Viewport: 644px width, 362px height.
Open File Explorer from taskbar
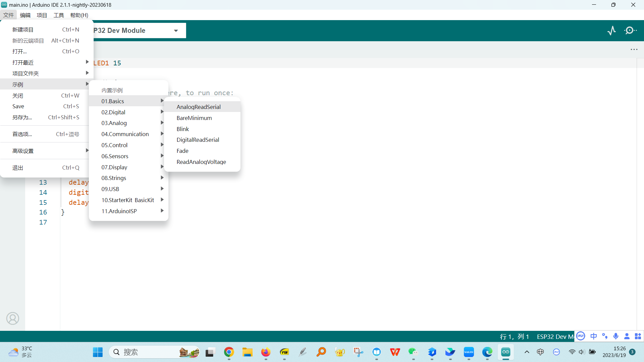pyautogui.click(x=248, y=352)
